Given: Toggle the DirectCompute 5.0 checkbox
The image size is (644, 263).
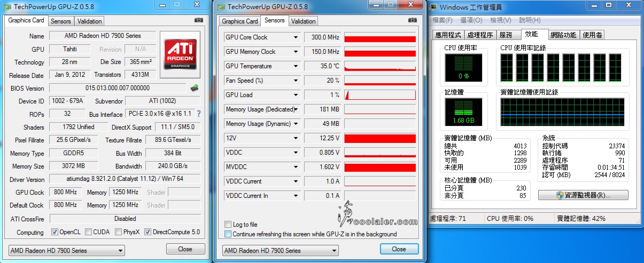Looking at the screenshot, I should pyautogui.click(x=148, y=232).
